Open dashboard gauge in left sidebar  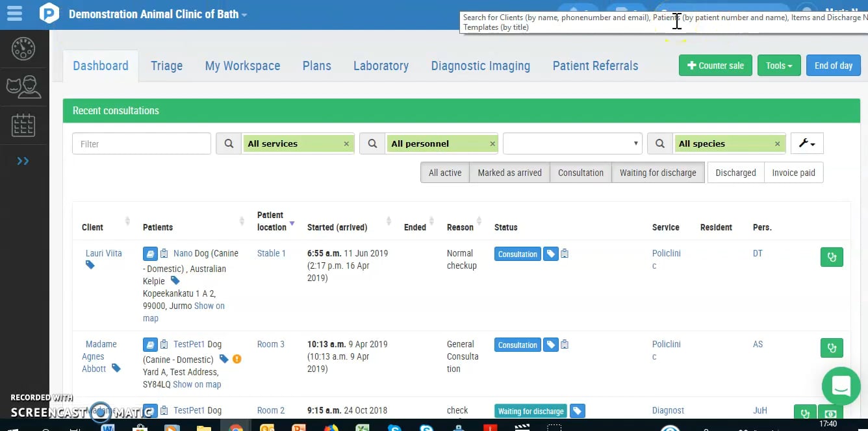pos(23,49)
